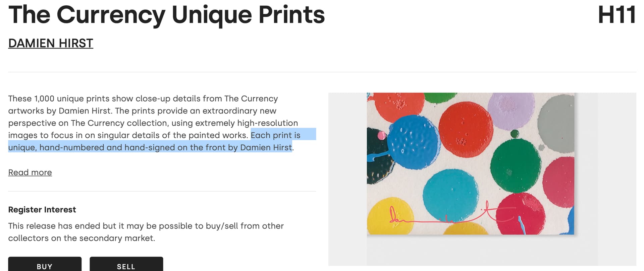This screenshot has height=271, width=644.
Task: Click the SELL button
Action: click(x=126, y=265)
